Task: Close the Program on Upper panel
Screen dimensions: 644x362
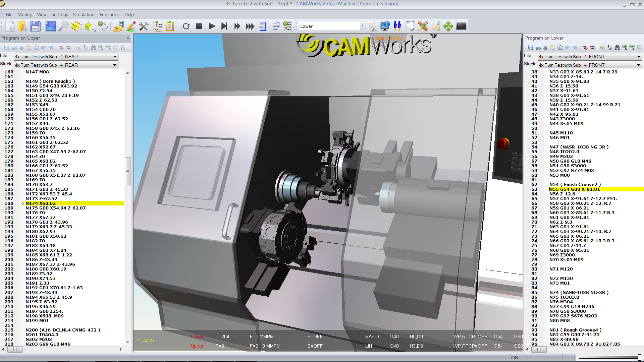Action: coord(128,38)
